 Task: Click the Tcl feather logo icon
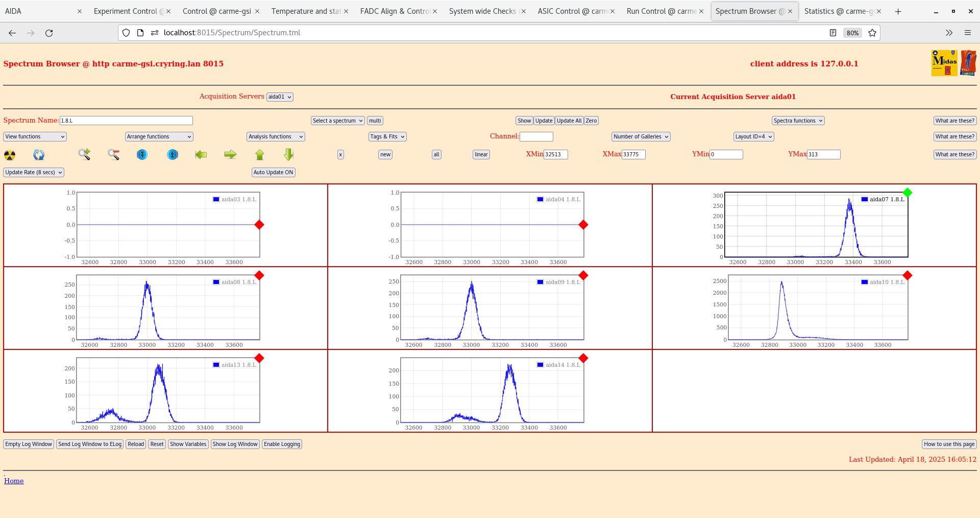968,63
